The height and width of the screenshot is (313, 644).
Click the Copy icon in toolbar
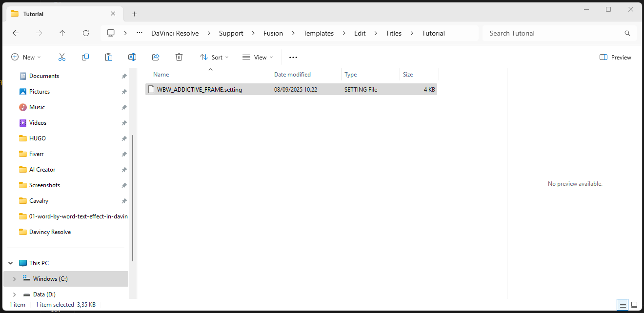tap(85, 58)
